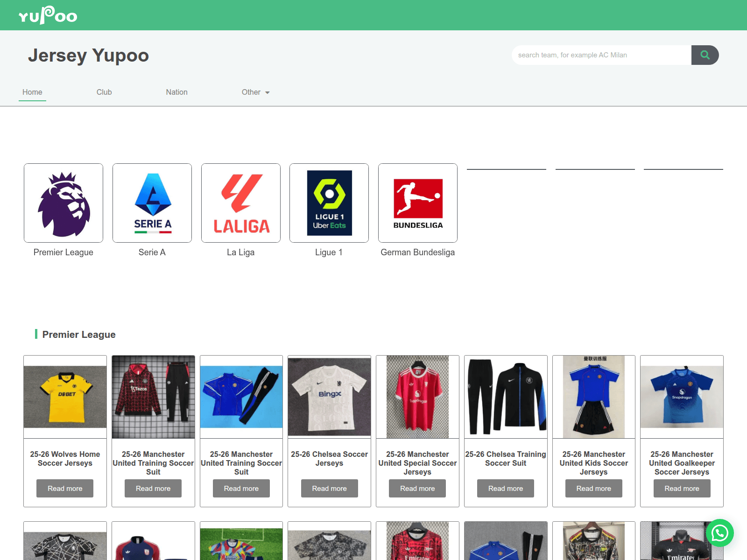Click Read more under Chelsea Training Suit
This screenshot has height=560, width=747.
pyautogui.click(x=506, y=488)
